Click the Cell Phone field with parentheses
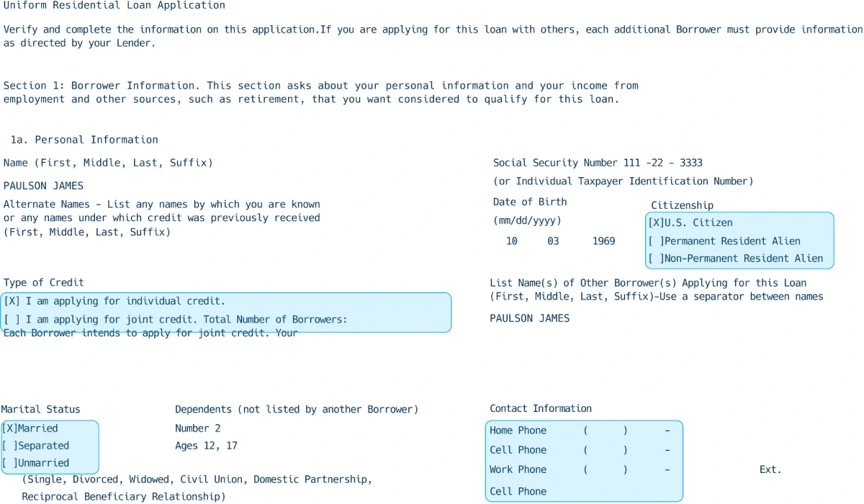The image size is (864, 504). click(626, 450)
